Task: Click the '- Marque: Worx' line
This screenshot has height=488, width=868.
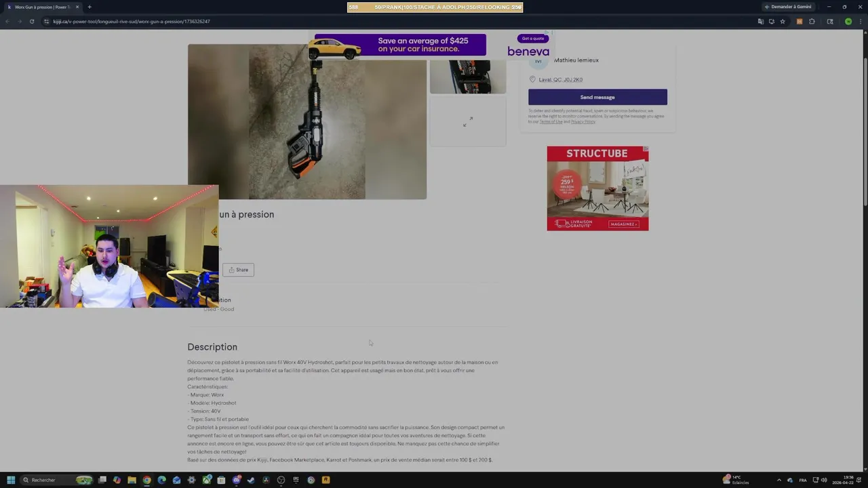Action: click(205, 394)
